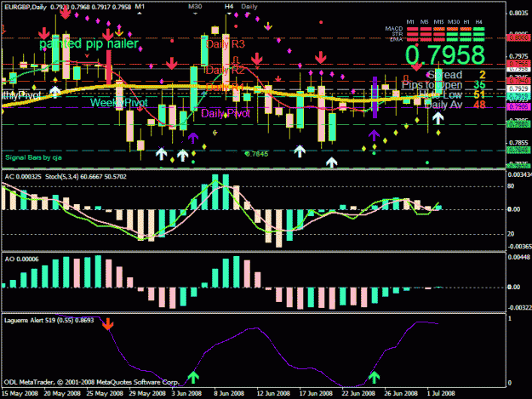This screenshot has width=532, height=399.
Task: Select the MACD M1 signal bar
Action: [x=412, y=29]
